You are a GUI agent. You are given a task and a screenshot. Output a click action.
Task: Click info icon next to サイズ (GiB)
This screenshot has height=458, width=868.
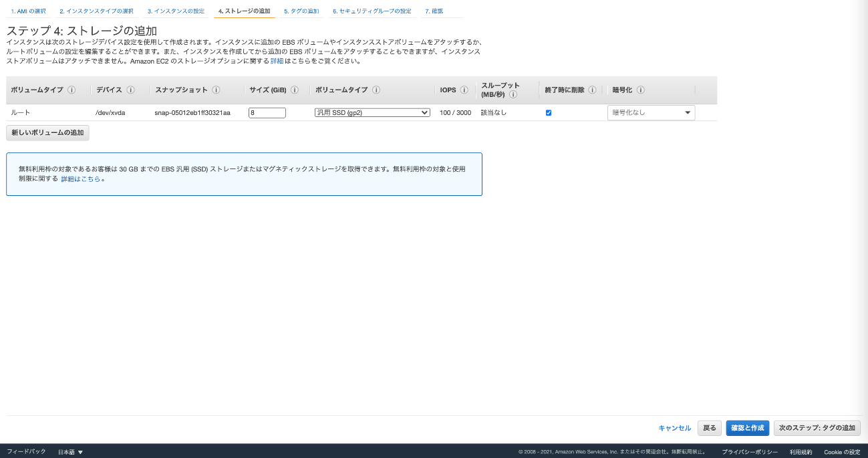[x=295, y=90]
